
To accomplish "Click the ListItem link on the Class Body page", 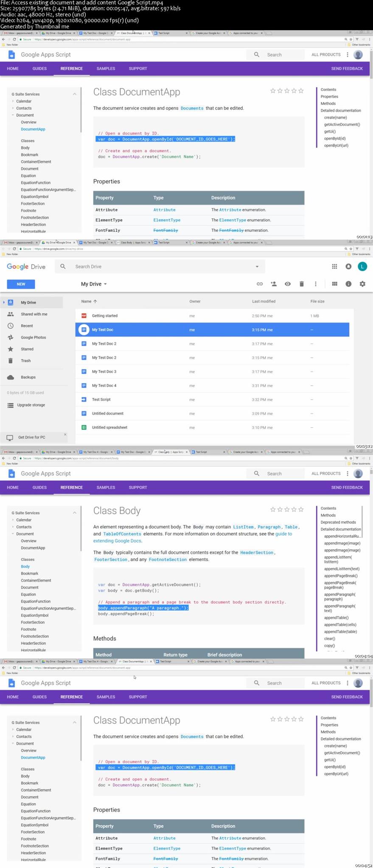I will click(x=243, y=527).
